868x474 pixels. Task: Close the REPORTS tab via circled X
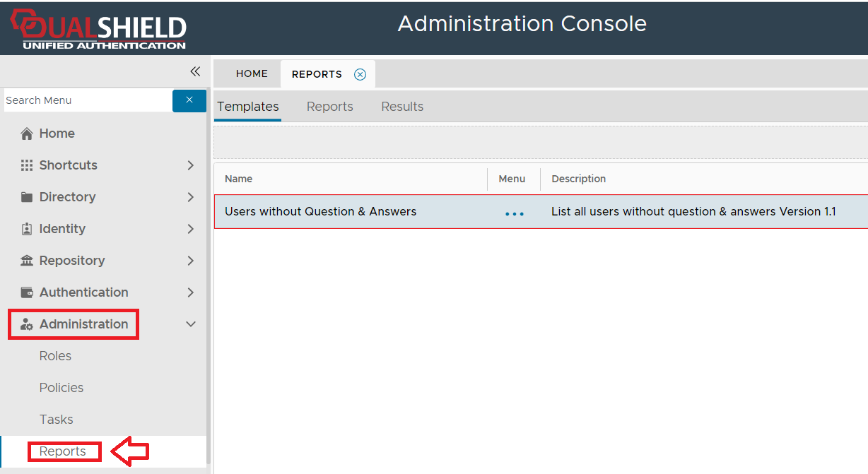tap(360, 74)
